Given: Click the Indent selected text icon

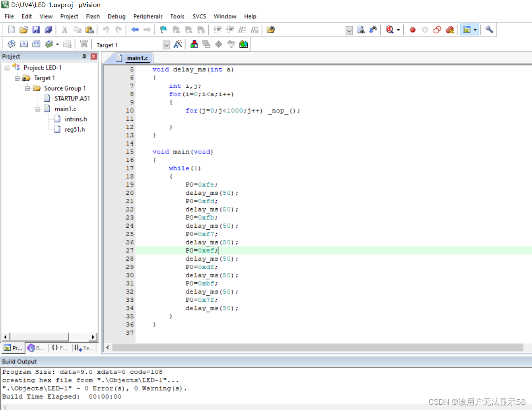Looking at the screenshot, I should point(218,30).
